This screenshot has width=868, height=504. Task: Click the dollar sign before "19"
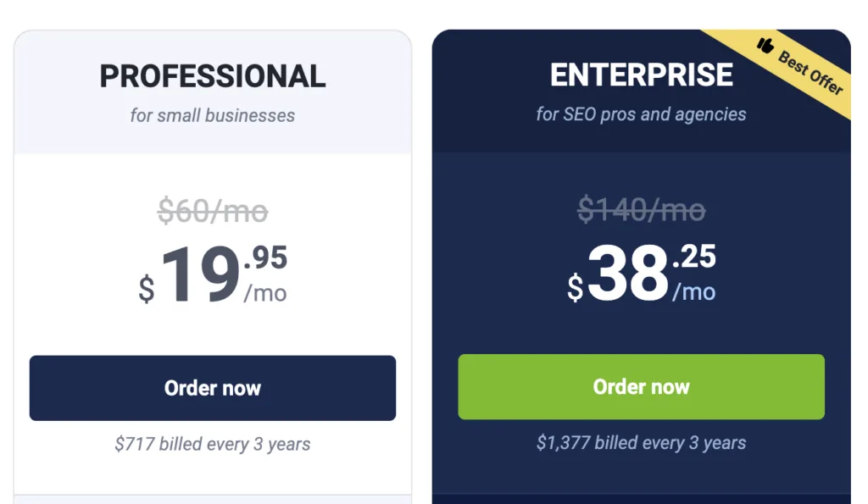pyautogui.click(x=147, y=289)
